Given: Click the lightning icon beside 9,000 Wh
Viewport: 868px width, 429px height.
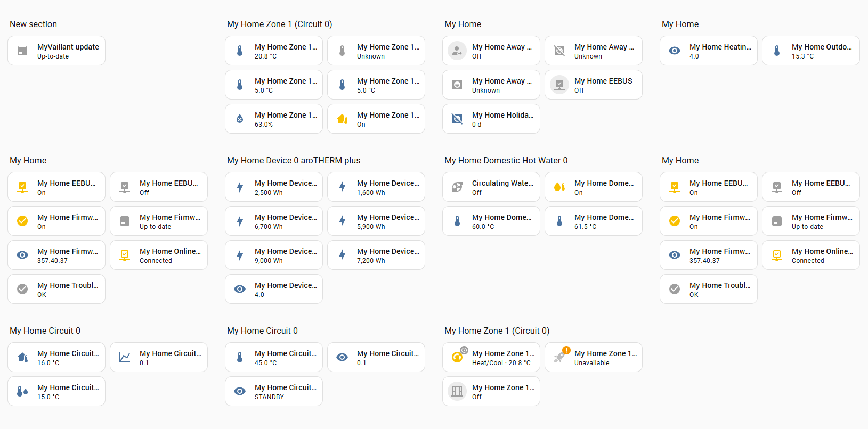Looking at the screenshot, I should pyautogui.click(x=240, y=255).
